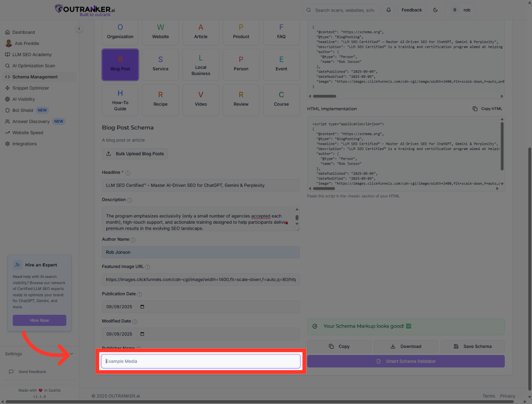Viewport: 532px width, 404px height.
Task: Click the Headline info tooltip icon
Action: coord(128,173)
